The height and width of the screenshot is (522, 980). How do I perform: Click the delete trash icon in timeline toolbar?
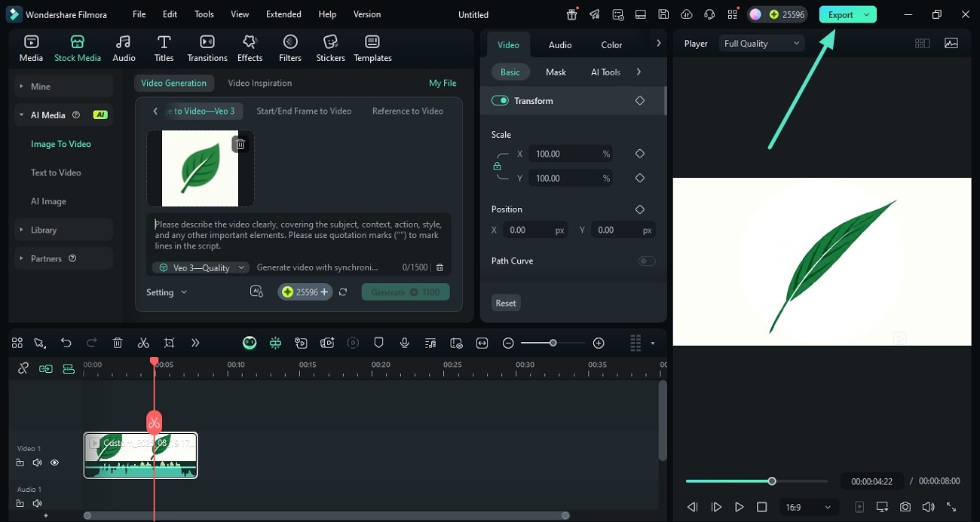118,343
